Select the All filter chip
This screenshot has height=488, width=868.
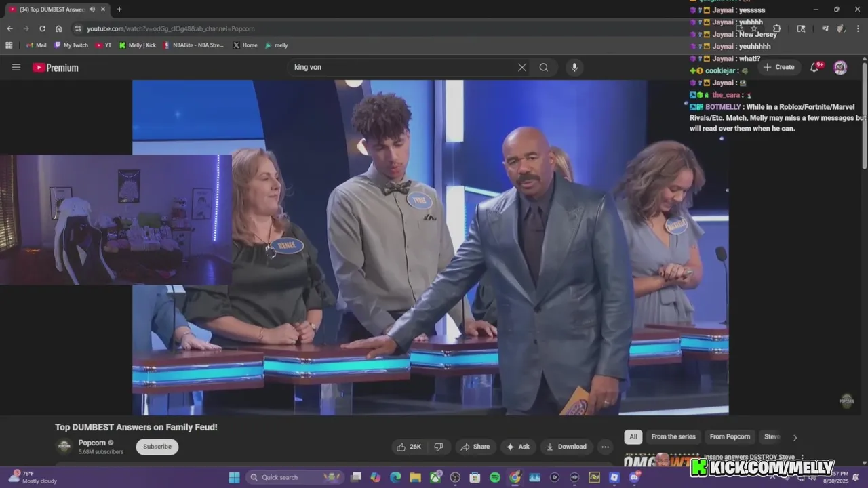pos(633,437)
